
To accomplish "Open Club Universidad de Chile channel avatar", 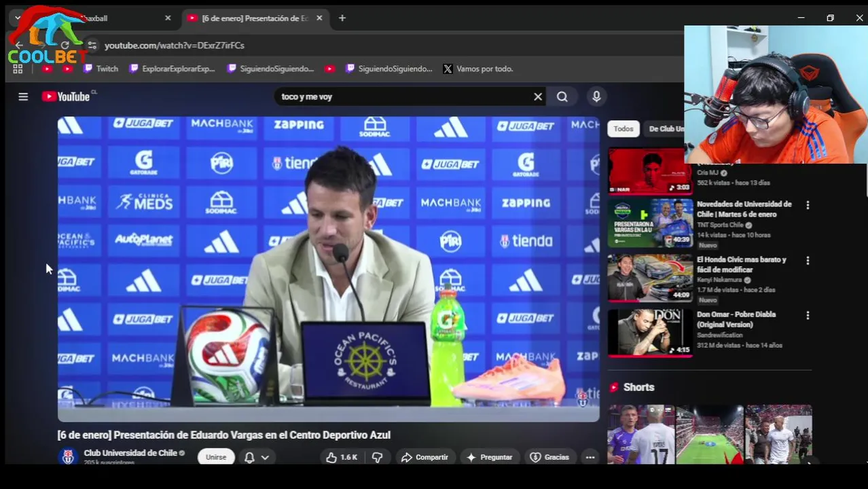I will click(68, 457).
